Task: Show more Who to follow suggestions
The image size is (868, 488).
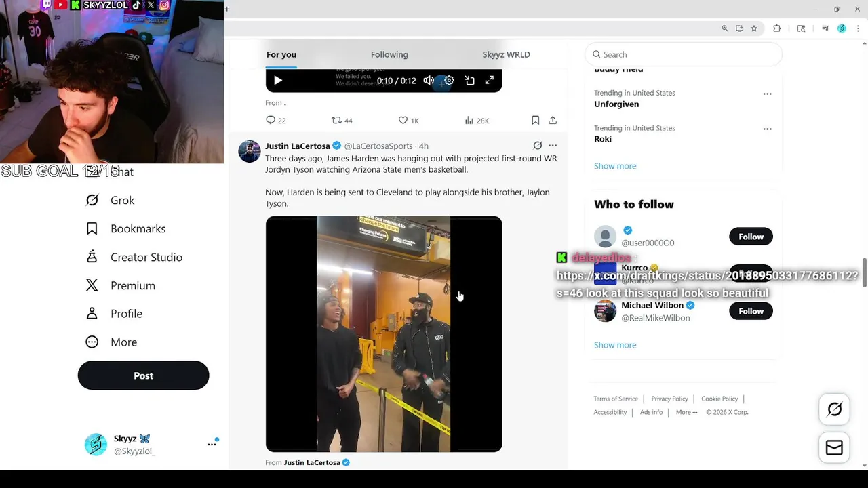Action: 615,345
